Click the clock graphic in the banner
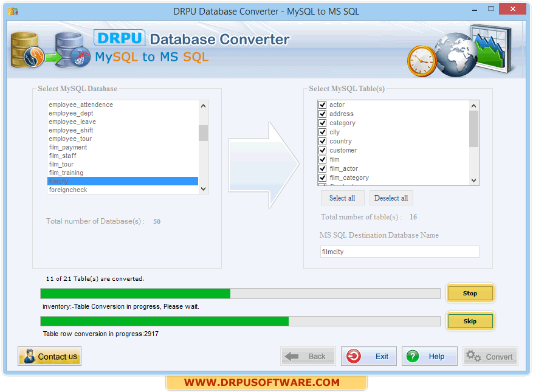Screen dimensions: 533x392 pyautogui.click(x=422, y=61)
